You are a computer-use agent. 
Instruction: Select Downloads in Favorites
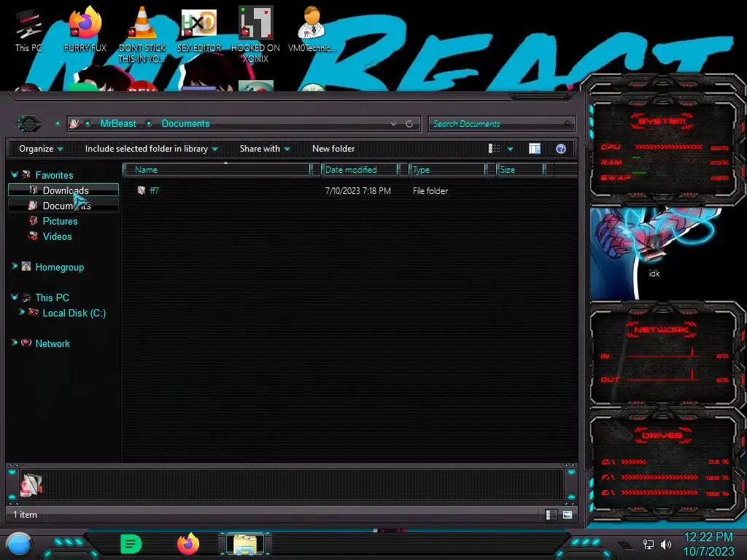pos(63,190)
